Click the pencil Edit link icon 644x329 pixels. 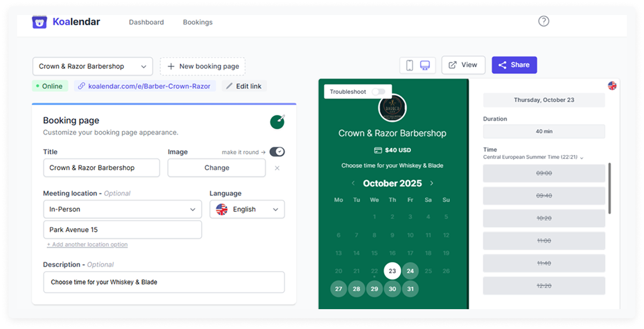pos(230,86)
